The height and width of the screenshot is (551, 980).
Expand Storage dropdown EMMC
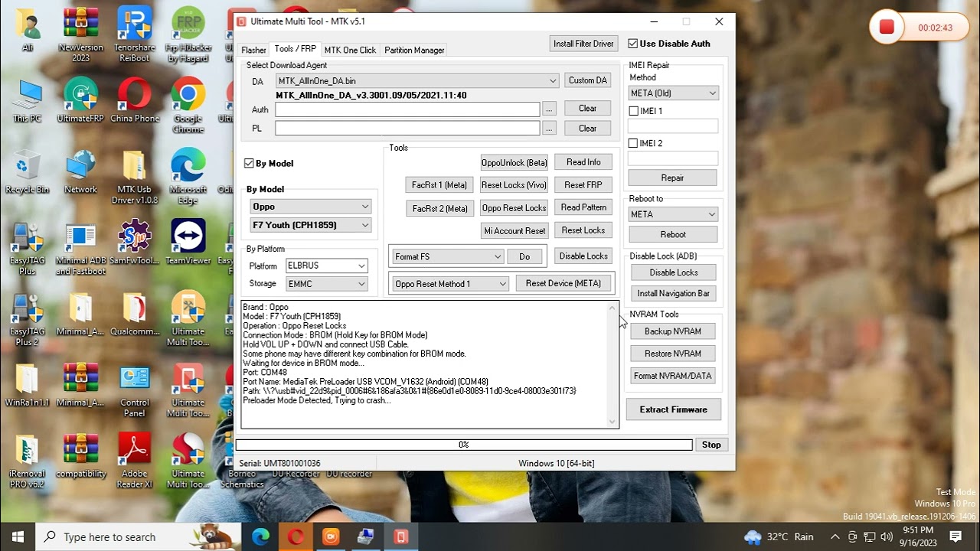(x=327, y=284)
